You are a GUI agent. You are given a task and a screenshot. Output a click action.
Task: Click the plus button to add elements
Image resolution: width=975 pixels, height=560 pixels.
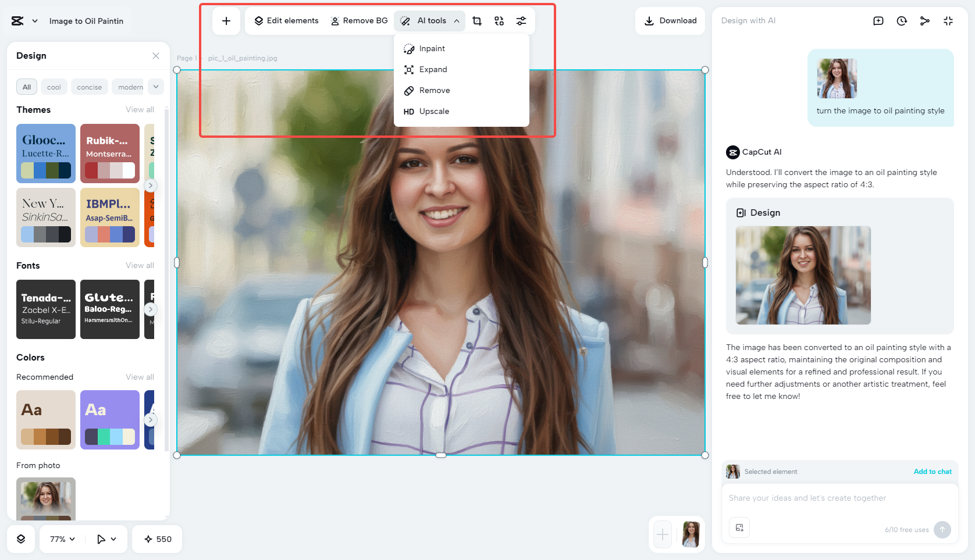(226, 20)
